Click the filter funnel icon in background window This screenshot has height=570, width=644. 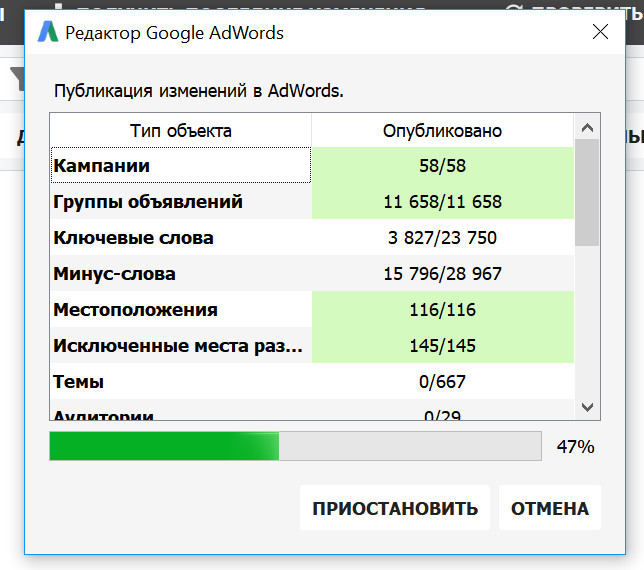pyautogui.click(x=17, y=78)
